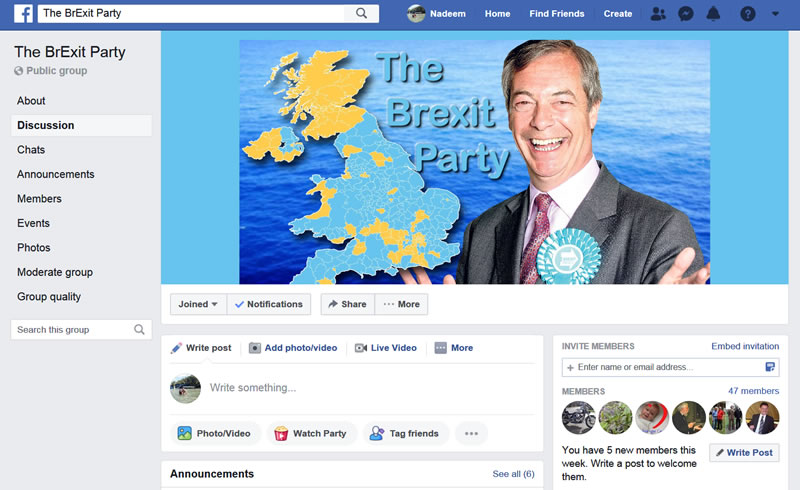The width and height of the screenshot is (800, 490).
Task: Expand the Joined dropdown
Action: click(x=198, y=304)
